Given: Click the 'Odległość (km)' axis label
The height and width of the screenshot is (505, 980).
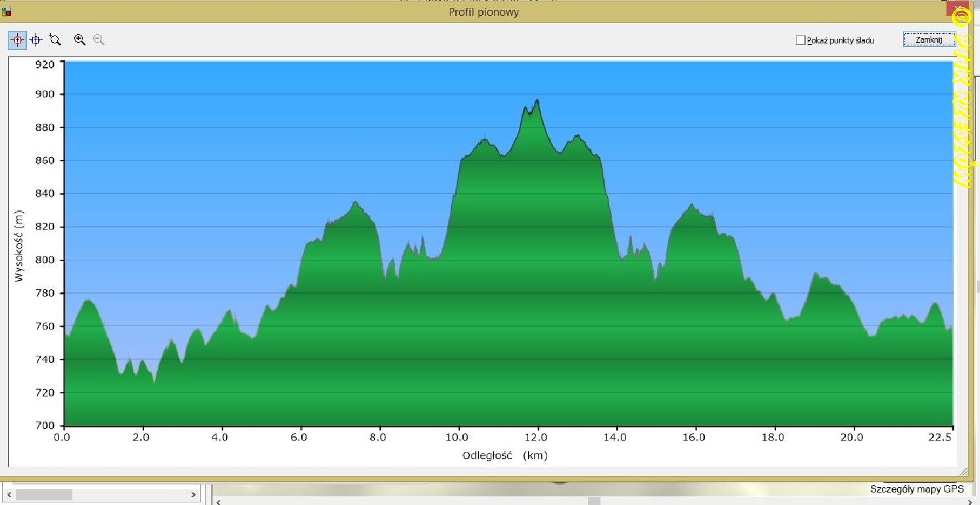Looking at the screenshot, I should [x=504, y=455].
